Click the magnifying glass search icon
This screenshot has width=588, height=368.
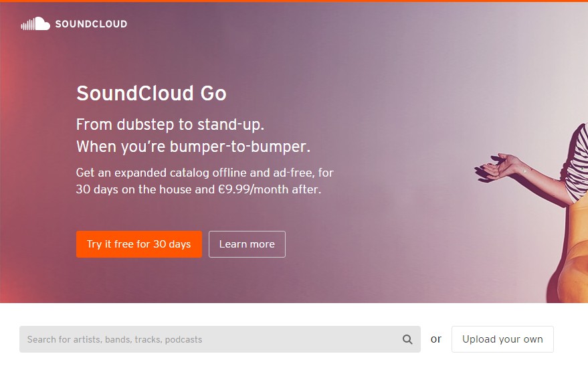(407, 339)
